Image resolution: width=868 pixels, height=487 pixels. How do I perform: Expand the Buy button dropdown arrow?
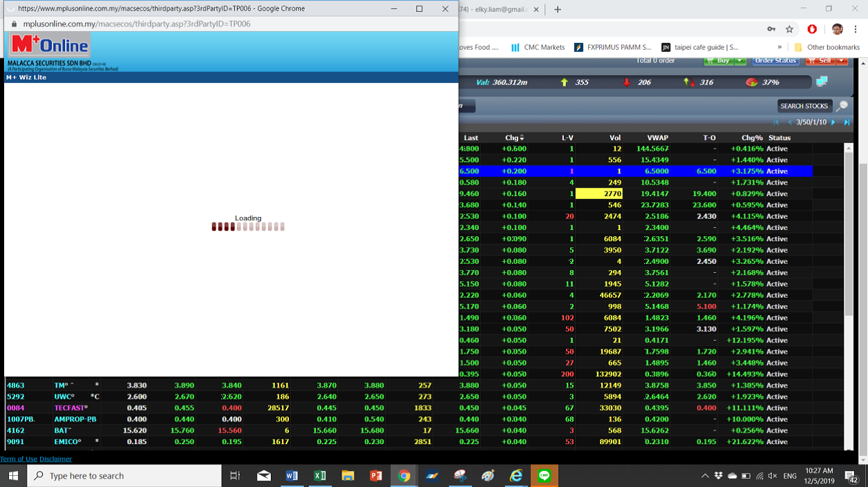[x=740, y=61]
